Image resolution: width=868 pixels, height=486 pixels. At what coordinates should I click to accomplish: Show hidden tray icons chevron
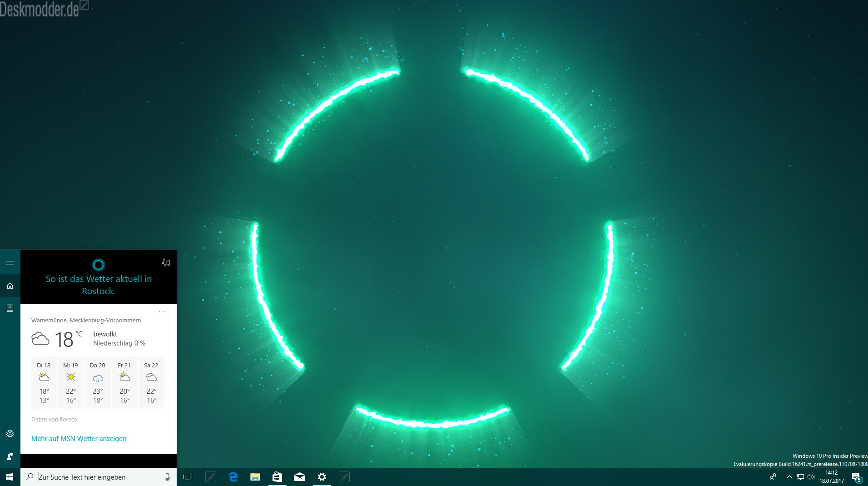point(789,477)
